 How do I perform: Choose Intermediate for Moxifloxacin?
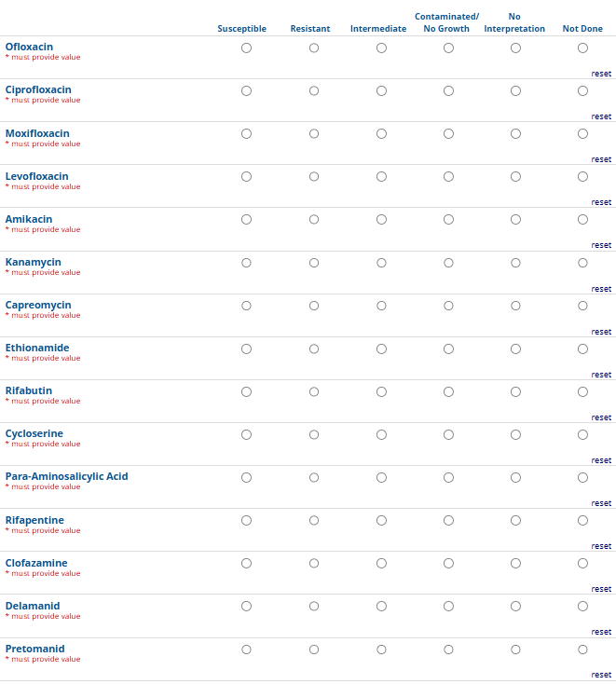tap(381, 134)
